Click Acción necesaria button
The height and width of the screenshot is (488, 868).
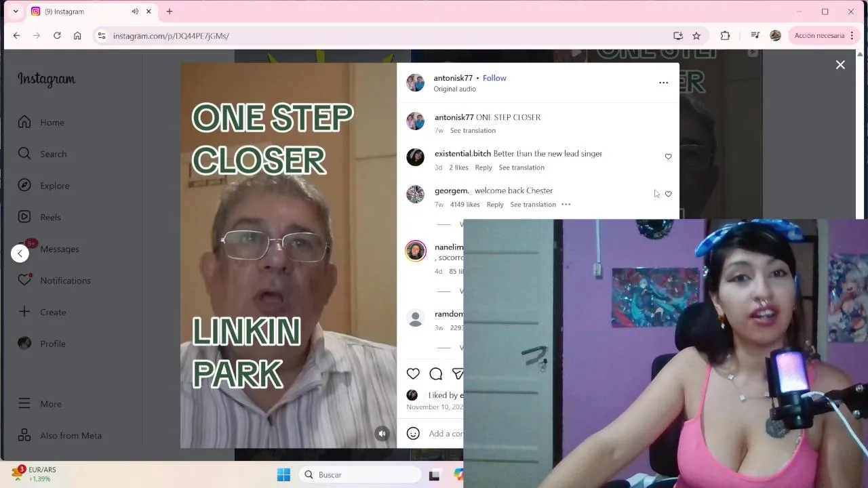click(x=819, y=35)
